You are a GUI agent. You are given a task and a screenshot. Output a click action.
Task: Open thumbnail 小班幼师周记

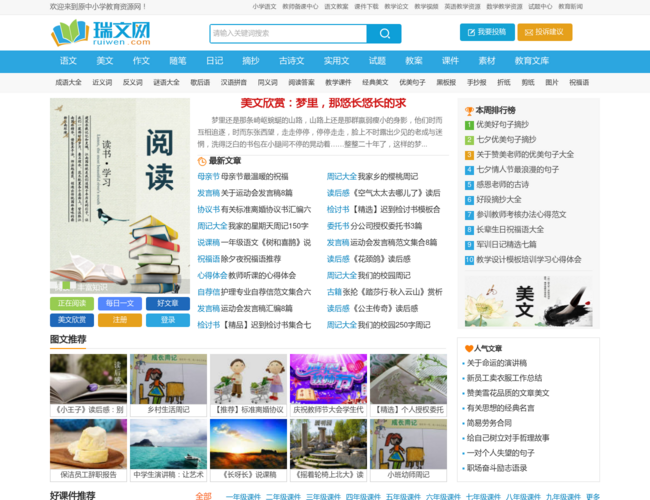coord(408,450)
